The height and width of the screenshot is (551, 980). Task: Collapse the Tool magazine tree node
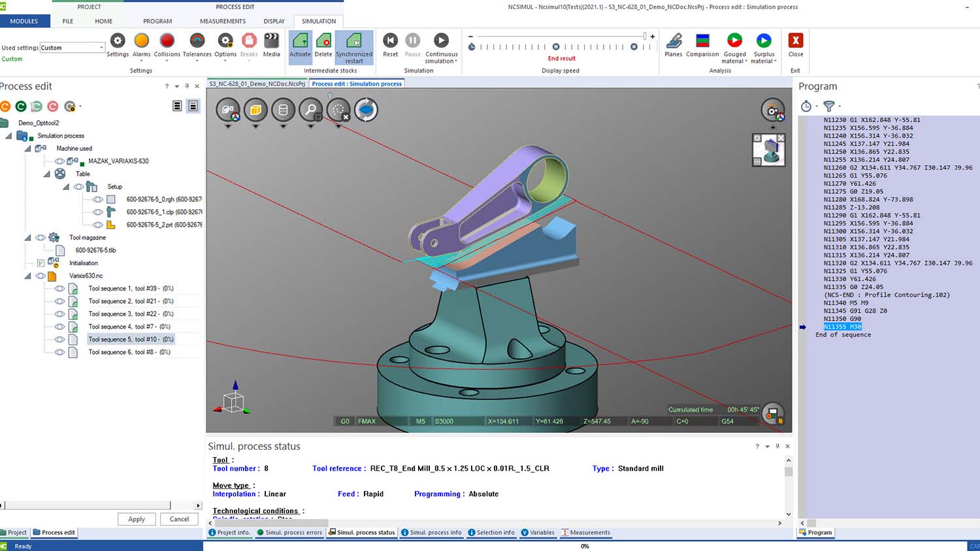(27, 238)
